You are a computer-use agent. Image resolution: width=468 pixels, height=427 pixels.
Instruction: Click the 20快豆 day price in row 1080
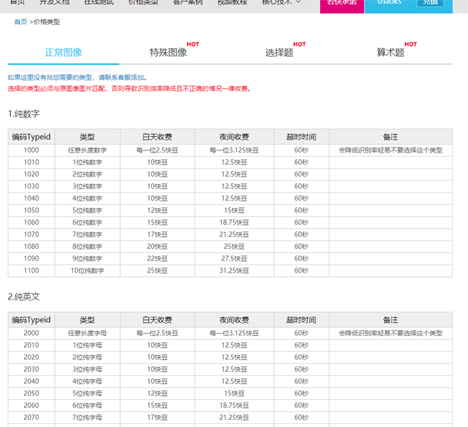click(x=157, y=246)
